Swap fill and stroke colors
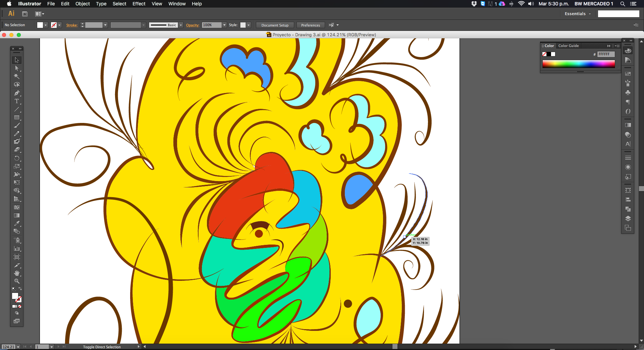 pyautogui.click(x=20, y=289)
